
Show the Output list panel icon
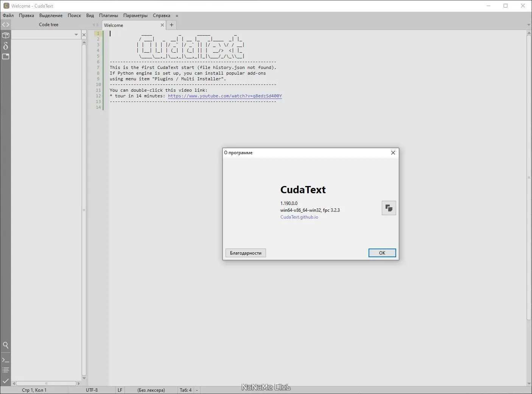[6, 370]
